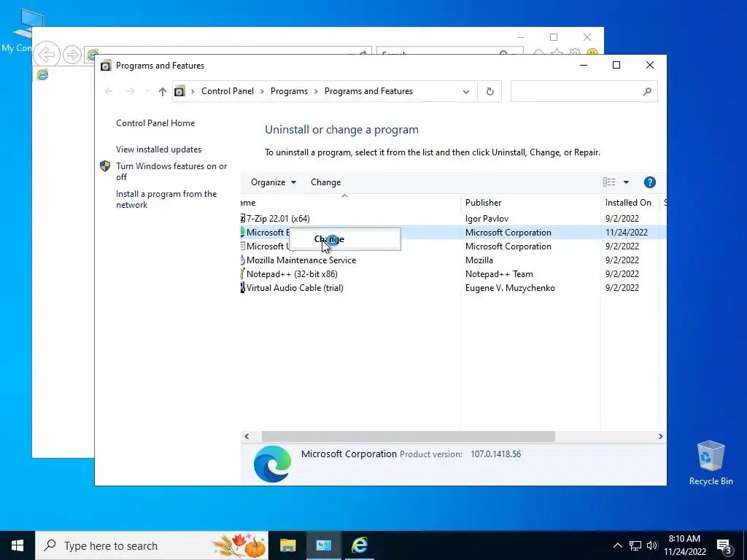Click product version 107.0.1418.56 text
Viewport: 747px width, 560px height.
coord(495,454)
